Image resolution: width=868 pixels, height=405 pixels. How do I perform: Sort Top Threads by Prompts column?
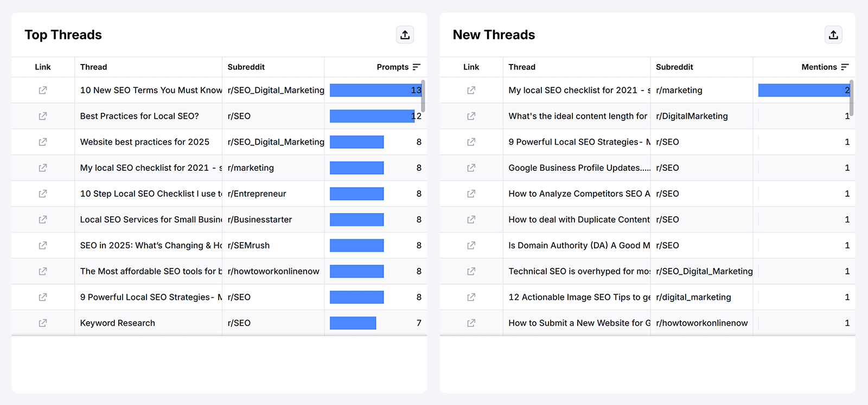click(x=416, y=67)
